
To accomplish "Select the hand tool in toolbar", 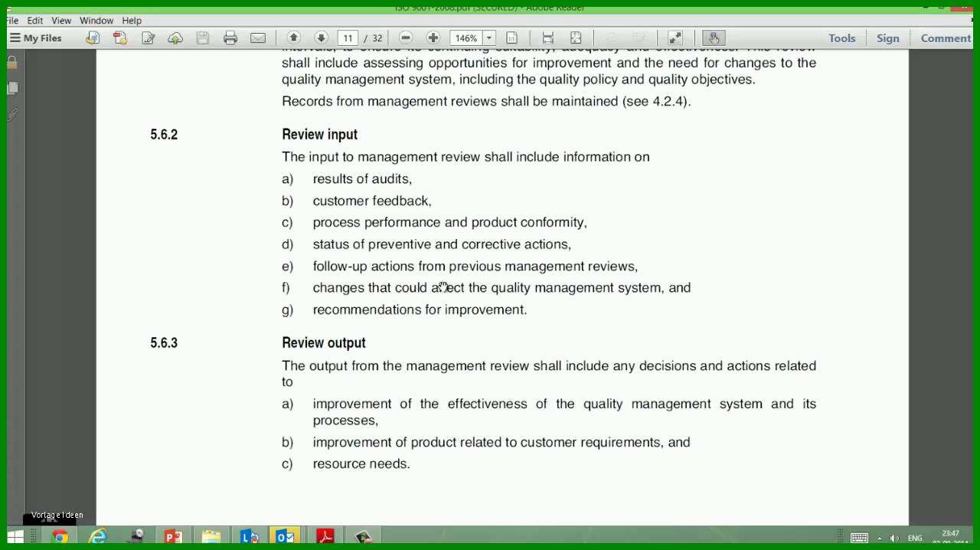I will (714, 38).
